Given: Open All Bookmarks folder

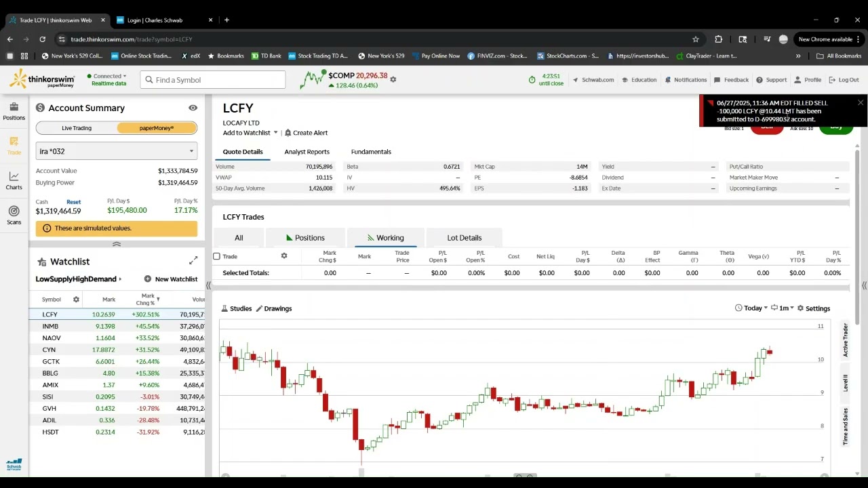Looking at the screenshot, I should pos(839,56).
